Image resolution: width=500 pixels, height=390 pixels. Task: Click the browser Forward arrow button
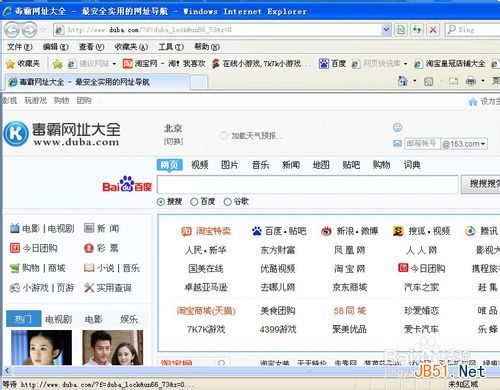(29, 30)
